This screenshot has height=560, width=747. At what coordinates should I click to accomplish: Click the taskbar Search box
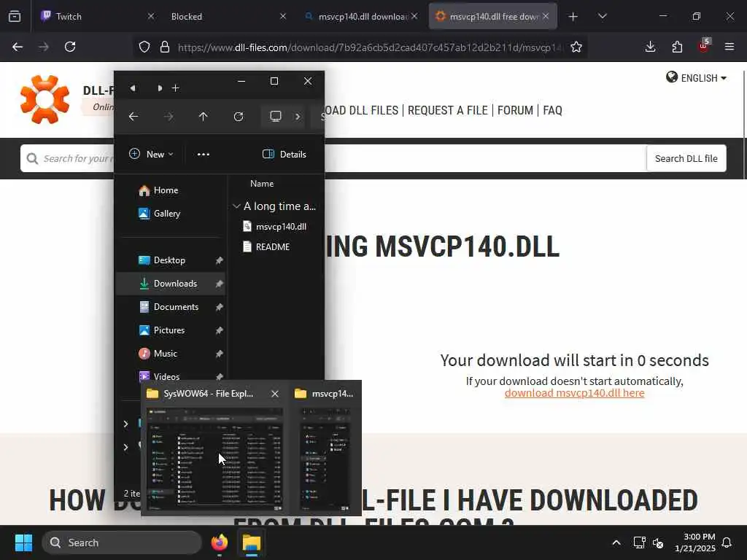122,542
